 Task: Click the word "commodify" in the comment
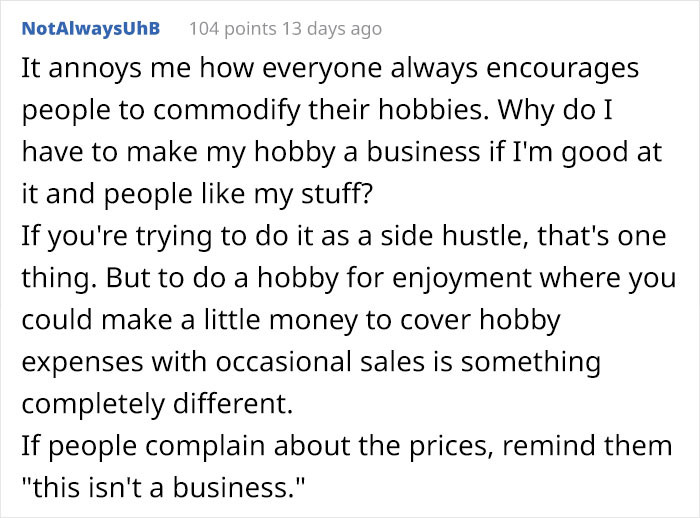pos(227,110)
